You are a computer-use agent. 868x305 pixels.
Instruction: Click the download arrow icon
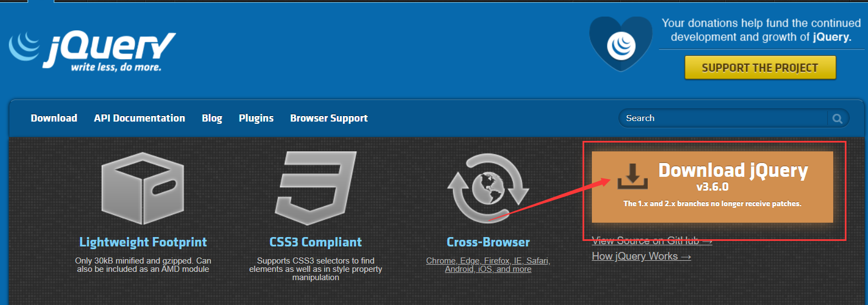click(x=632, y=176)
